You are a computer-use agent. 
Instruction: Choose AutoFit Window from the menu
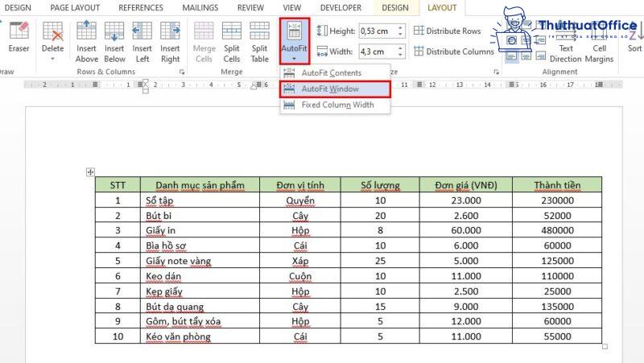point(335,89)
